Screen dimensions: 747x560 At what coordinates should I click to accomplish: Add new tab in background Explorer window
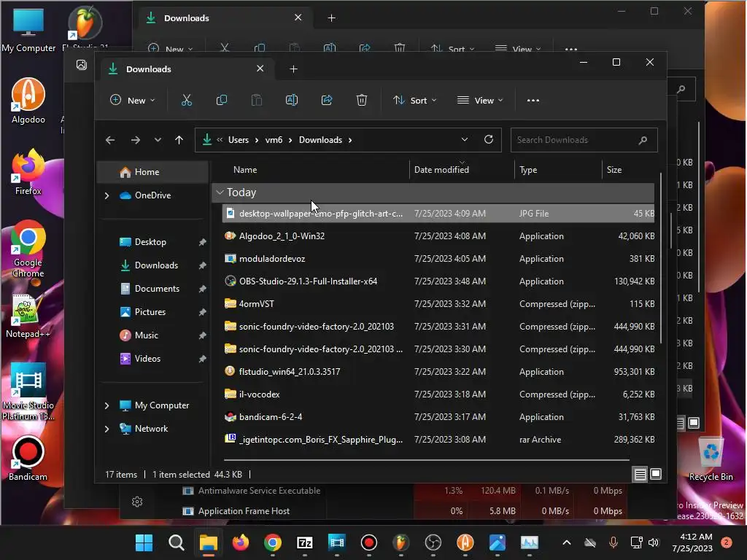tap(332, 18)
